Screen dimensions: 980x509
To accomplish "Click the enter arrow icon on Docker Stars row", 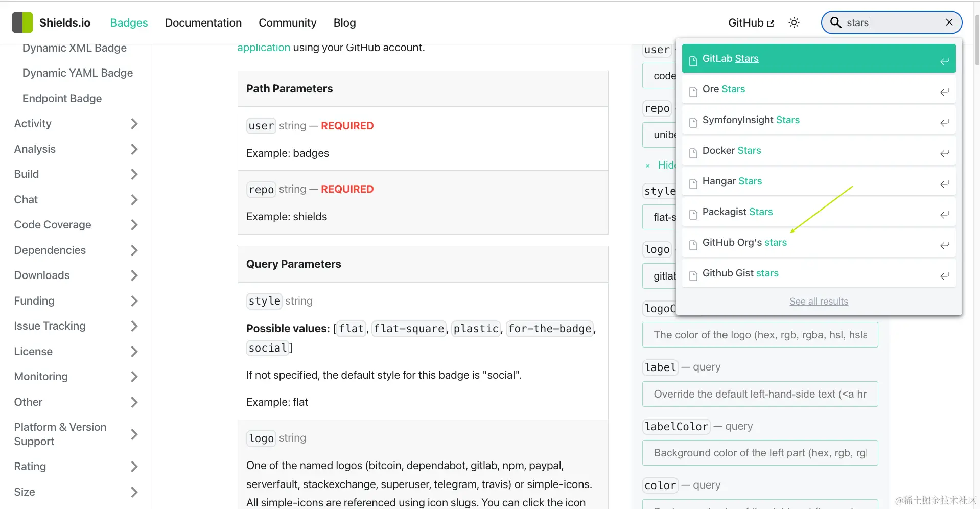I will coord(945,153).
